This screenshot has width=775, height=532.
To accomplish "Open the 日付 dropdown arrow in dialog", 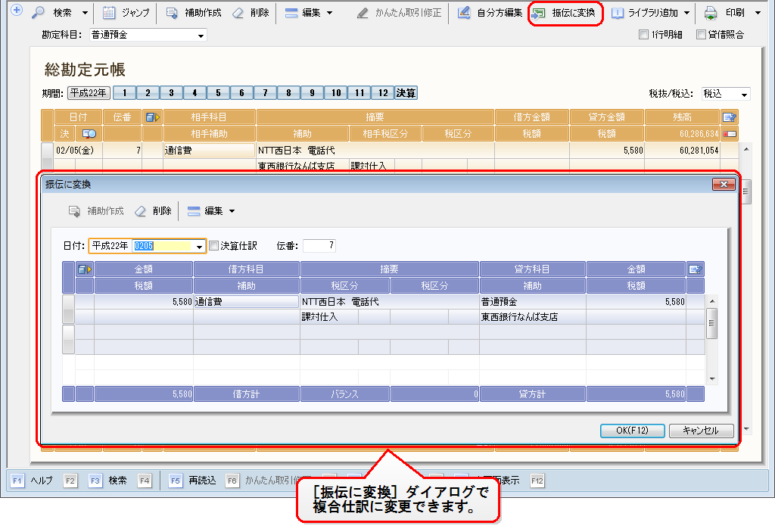I will [x=200, y=246].
